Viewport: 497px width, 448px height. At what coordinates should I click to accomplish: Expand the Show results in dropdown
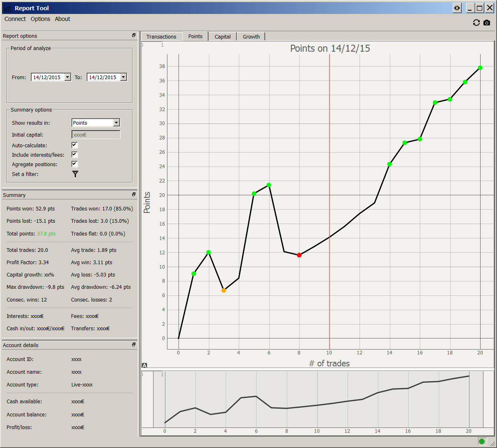(116, 123)
